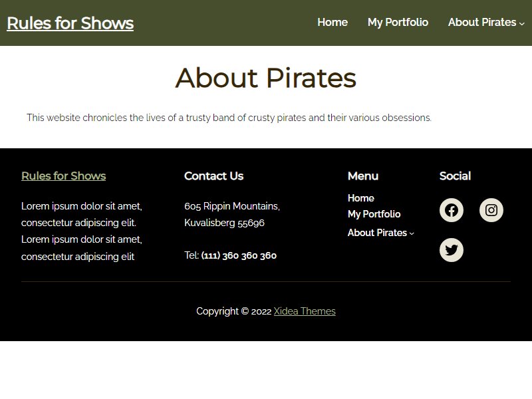Expand About Pirates chevron in footer menu

click(x=412, y=233)
